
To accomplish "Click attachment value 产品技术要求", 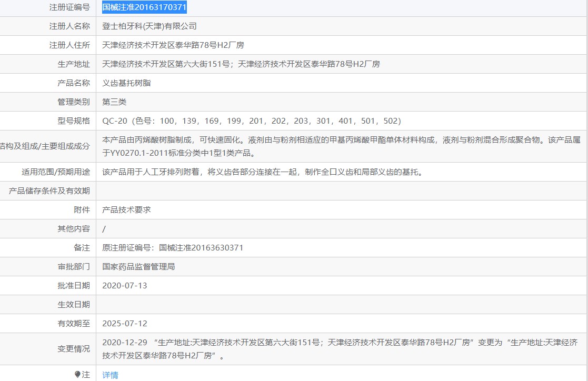I will [x=126, y=209].
